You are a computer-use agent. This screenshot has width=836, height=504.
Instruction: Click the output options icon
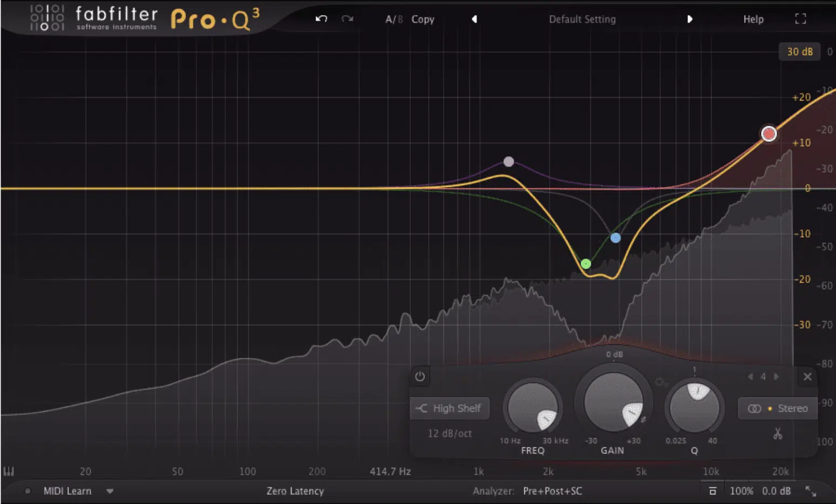[x=713, y=491]
